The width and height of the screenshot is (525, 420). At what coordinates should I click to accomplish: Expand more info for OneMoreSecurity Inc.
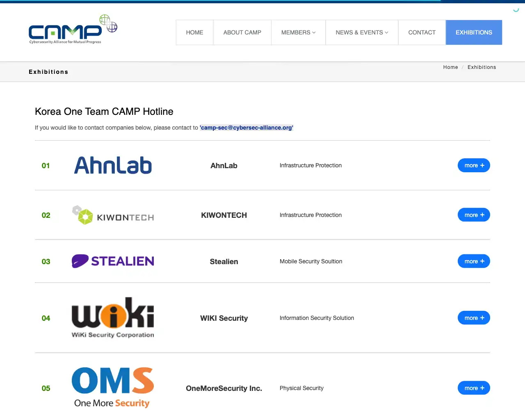pos(474,388)
